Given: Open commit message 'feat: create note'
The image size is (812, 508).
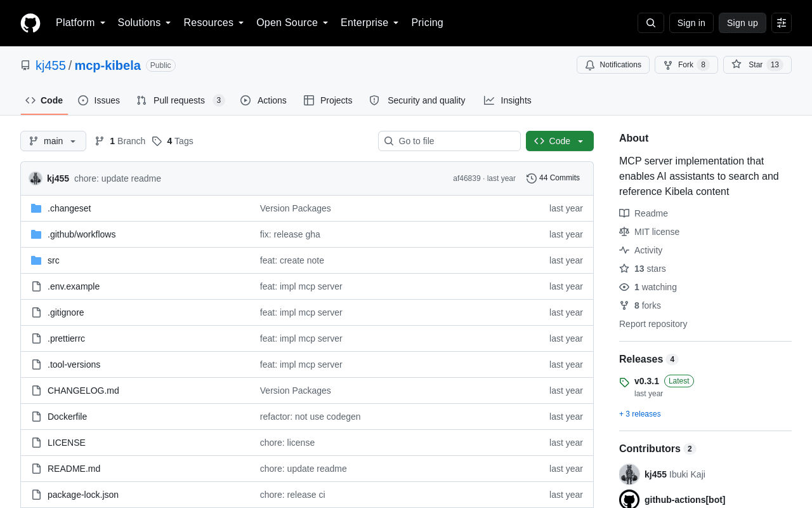Looking at the screenshot, I should tap(292, 260).
